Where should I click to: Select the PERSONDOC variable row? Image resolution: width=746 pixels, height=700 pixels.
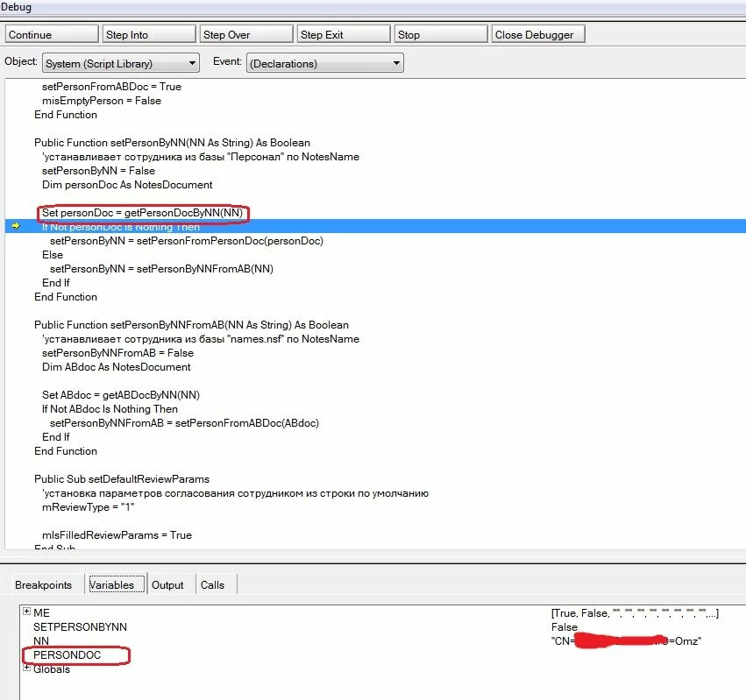tap(67, 655)
